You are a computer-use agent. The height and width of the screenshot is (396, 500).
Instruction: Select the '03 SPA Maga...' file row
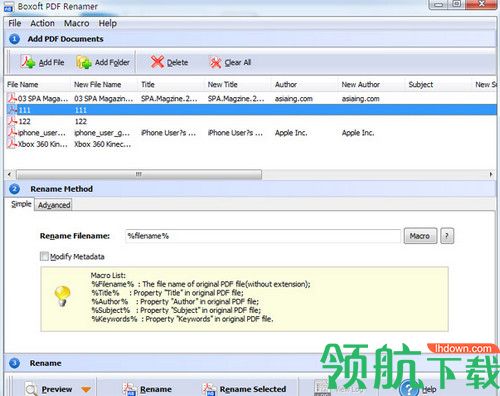pos(251,98)
